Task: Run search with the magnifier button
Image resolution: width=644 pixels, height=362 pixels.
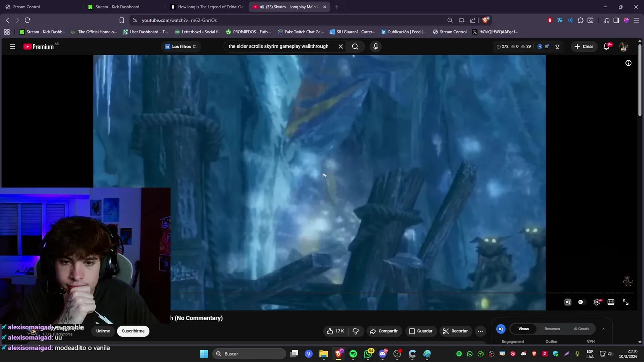Action: click(x=355, y=46)
